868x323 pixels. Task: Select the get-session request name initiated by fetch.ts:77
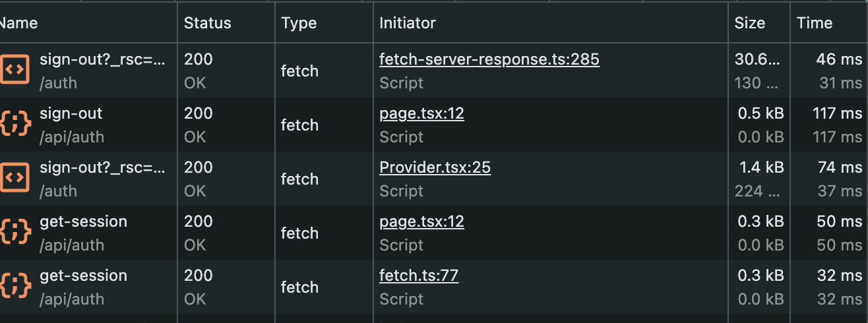coord(83,276)
